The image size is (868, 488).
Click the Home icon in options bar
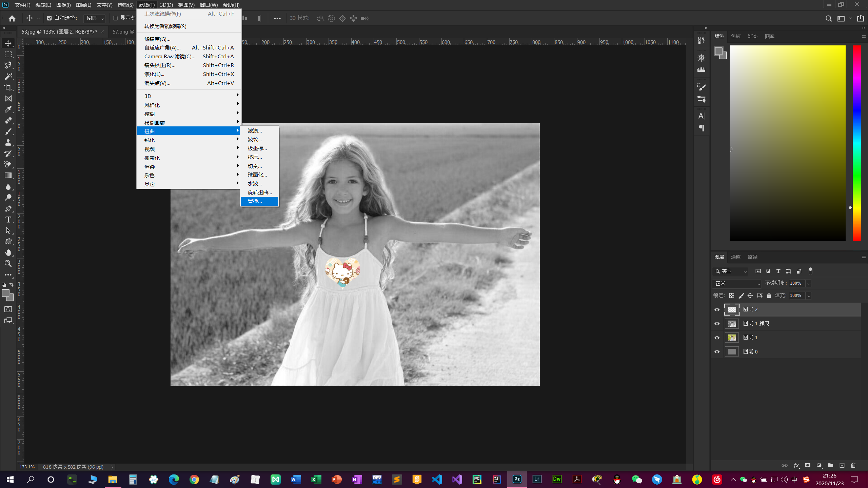[12, 18]
